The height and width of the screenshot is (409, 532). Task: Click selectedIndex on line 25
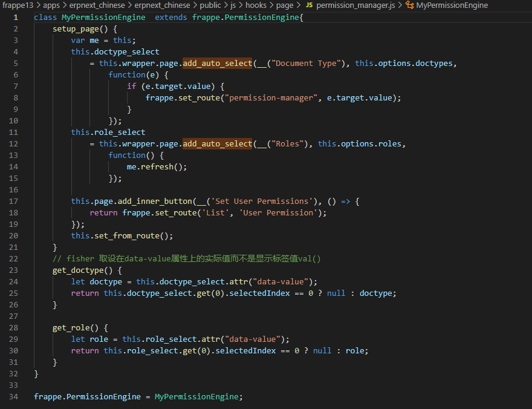pos(259,293)
